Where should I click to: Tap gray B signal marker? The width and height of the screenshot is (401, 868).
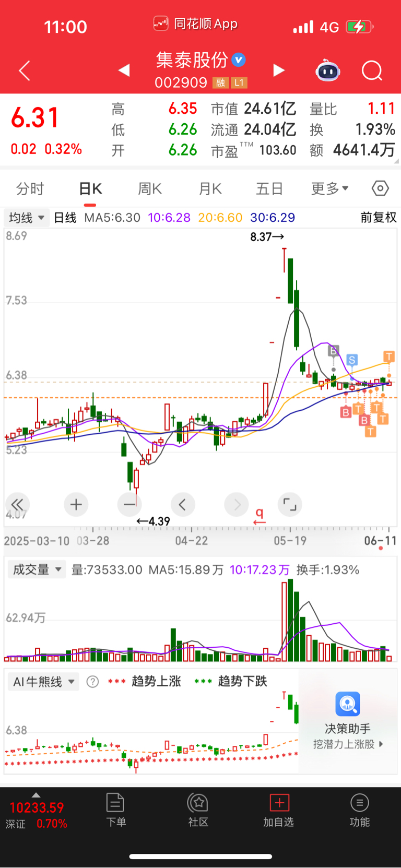click(x=334, y=350)
